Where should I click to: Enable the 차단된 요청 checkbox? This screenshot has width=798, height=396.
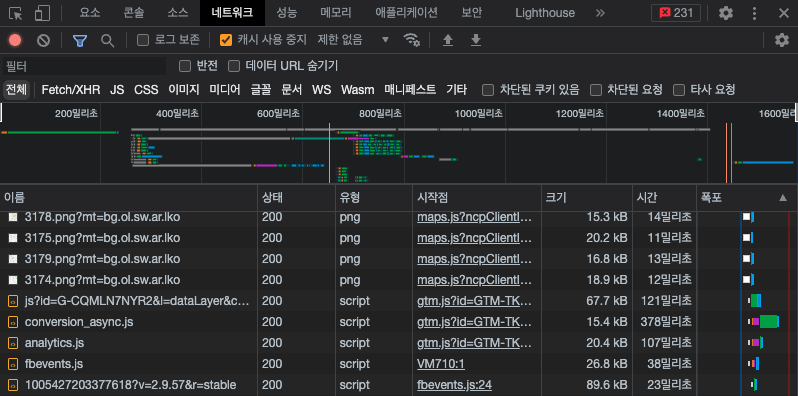click(x=596, y=91)
